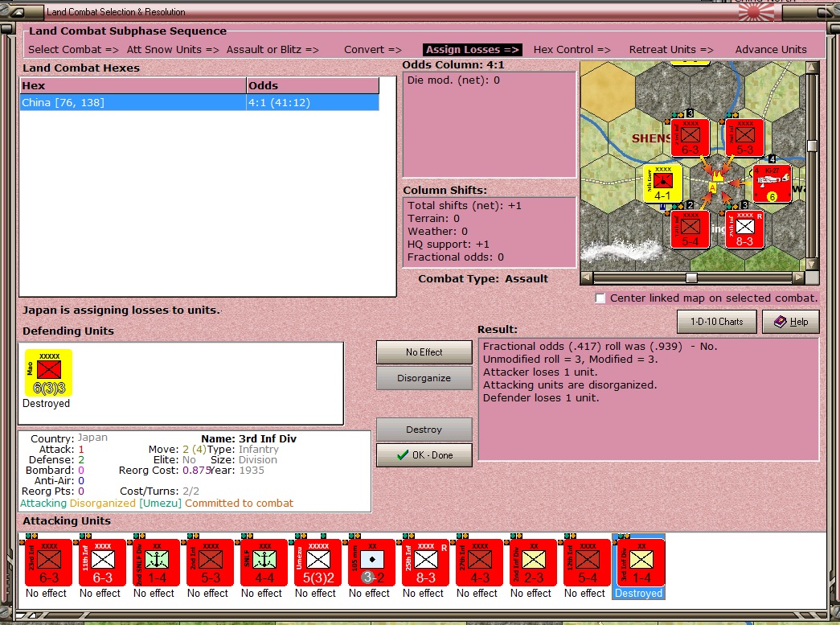The image size is (840, 625).
Task: Click the 8-3 infantry counter on map
Action: (744, 229)
